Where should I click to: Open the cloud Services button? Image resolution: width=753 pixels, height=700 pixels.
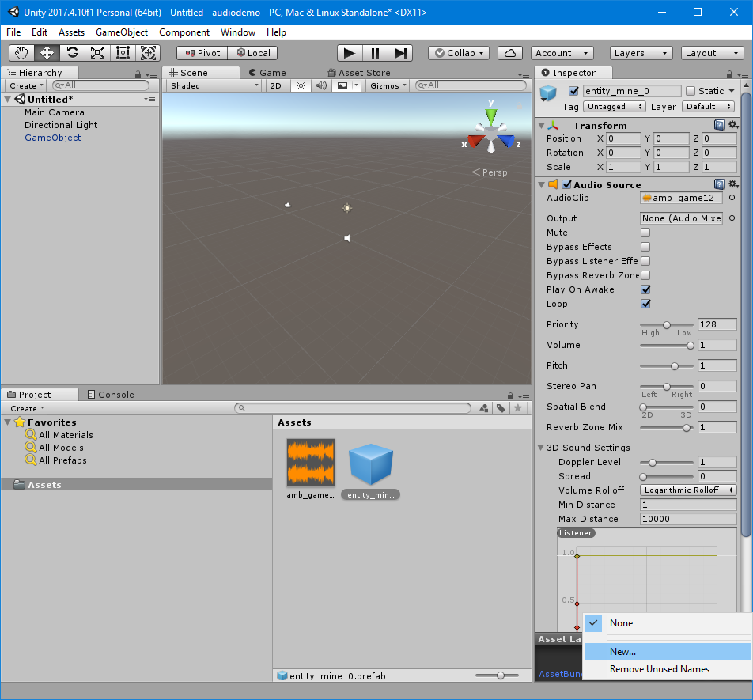click(510, 53)
